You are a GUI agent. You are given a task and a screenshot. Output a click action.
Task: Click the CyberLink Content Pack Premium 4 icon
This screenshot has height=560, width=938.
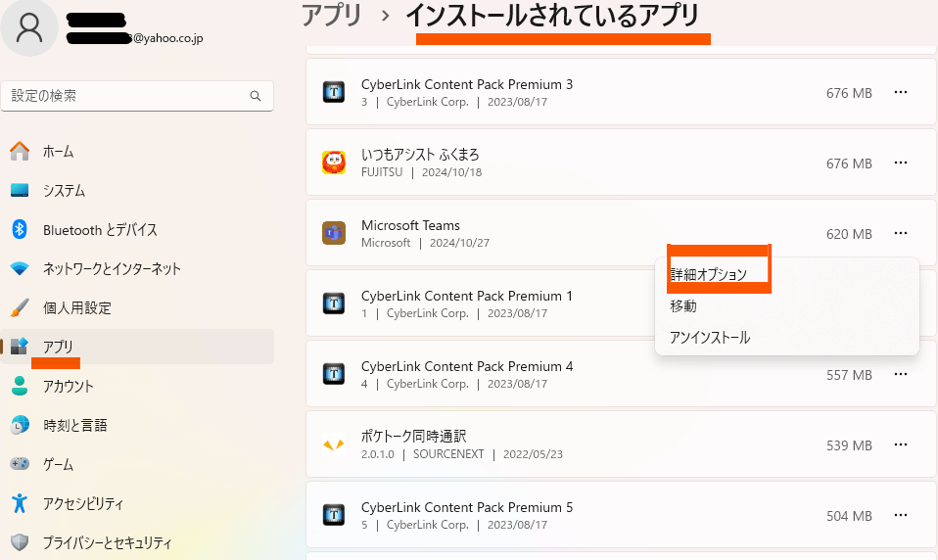pos(334,374)
